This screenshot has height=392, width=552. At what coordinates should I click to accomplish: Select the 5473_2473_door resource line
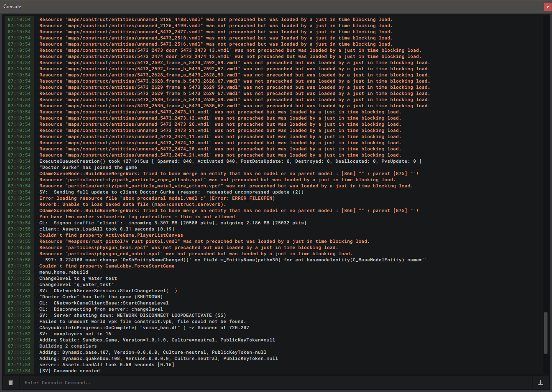(x=230, y=50)
